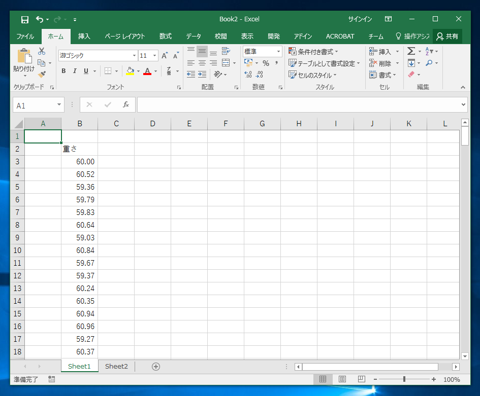Click the Accounting Number Format icon

(x=248, y=63)
